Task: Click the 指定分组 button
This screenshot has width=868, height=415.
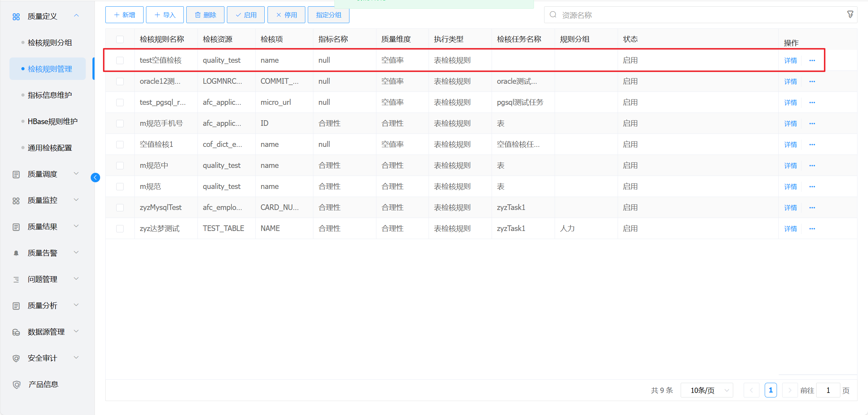Action: (328, 15)
